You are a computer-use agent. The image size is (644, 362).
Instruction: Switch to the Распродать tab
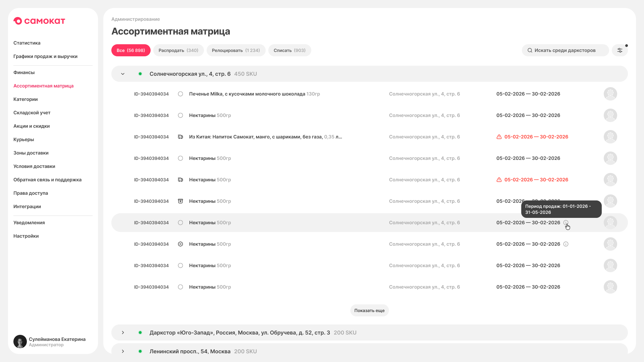[178, 50]
